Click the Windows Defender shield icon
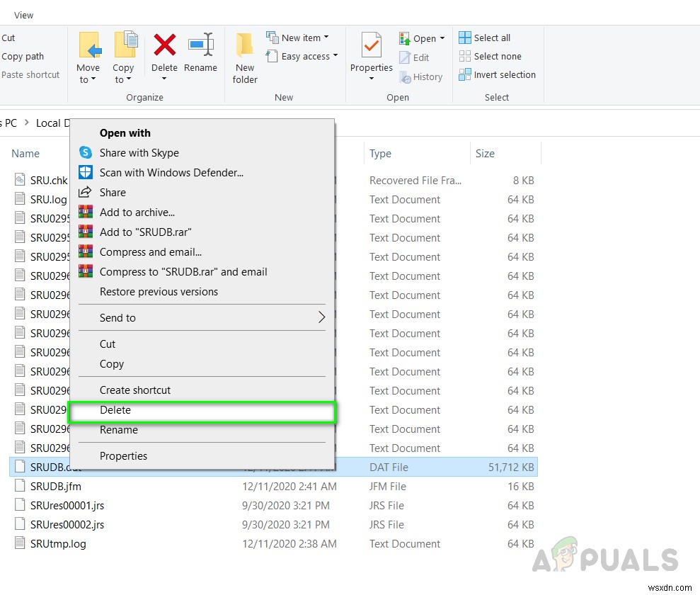The width and height of the screenshot is (700, 595). click(x=85, y=172)
